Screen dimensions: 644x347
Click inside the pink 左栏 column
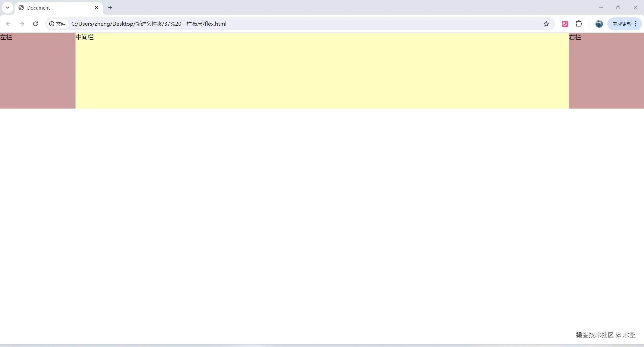38,71
